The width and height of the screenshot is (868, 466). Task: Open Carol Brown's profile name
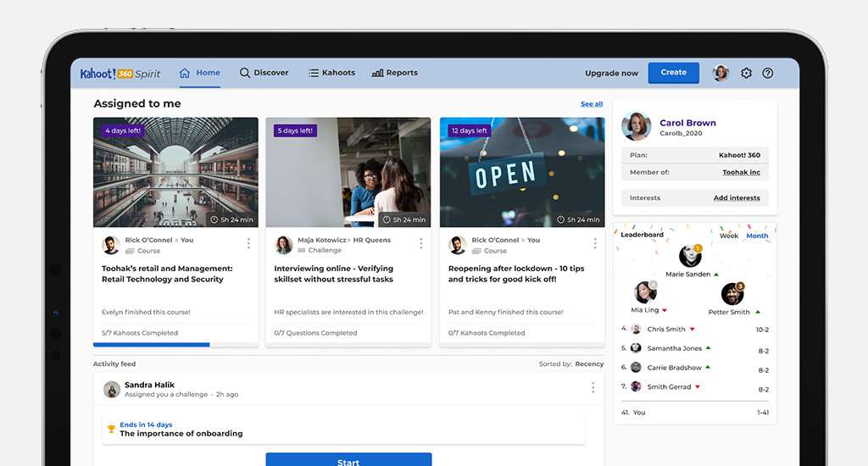(x=687, y=123)
